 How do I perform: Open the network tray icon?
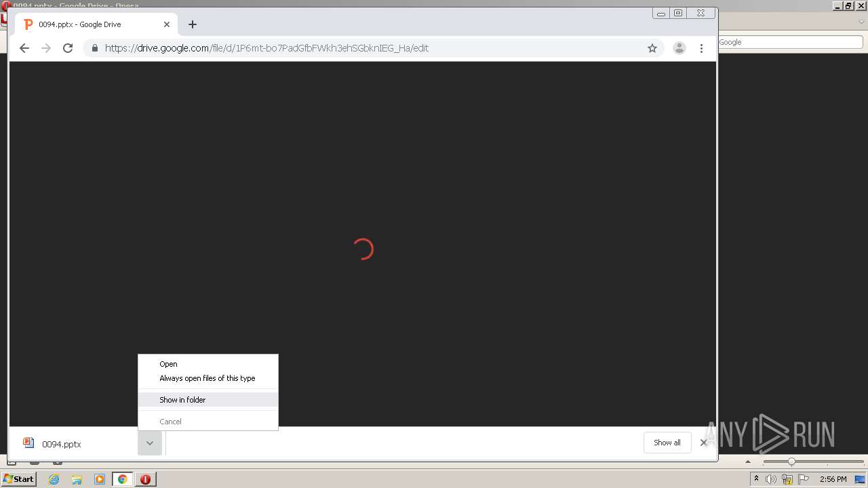(x=787, y=479)
